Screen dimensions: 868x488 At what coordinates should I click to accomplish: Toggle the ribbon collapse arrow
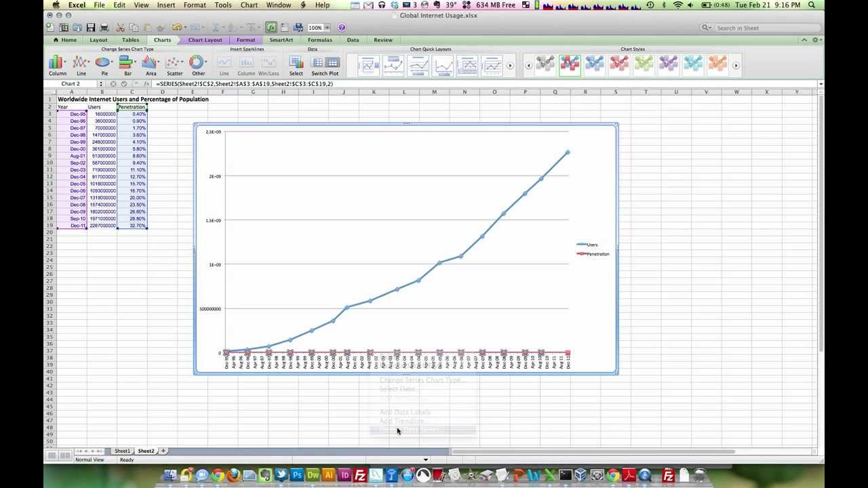(804, 39)
